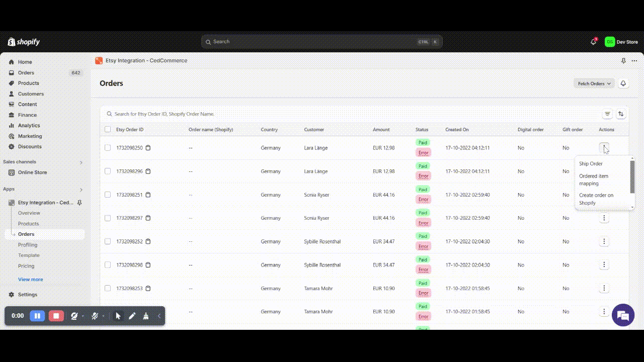Open the Settings gear in the sidebar

[12, 295]
